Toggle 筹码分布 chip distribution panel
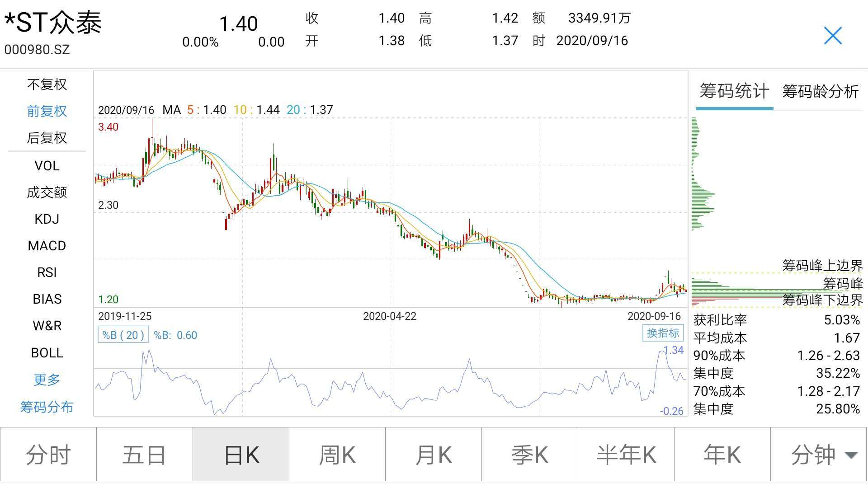This screenshot has width=868, height=488. point(47,407)
